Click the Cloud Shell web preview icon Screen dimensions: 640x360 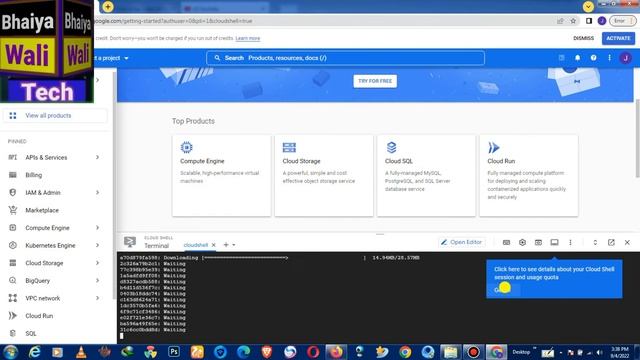tap(538, 242)
